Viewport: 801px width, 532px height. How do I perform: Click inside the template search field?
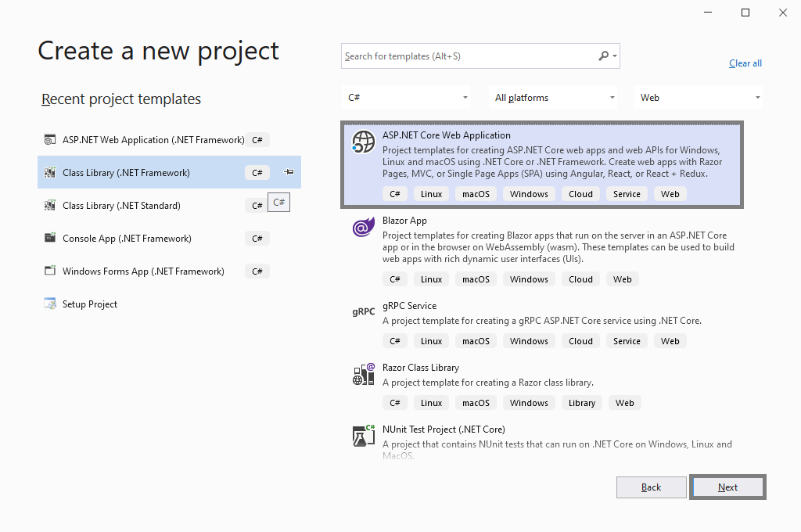point(469,56)
